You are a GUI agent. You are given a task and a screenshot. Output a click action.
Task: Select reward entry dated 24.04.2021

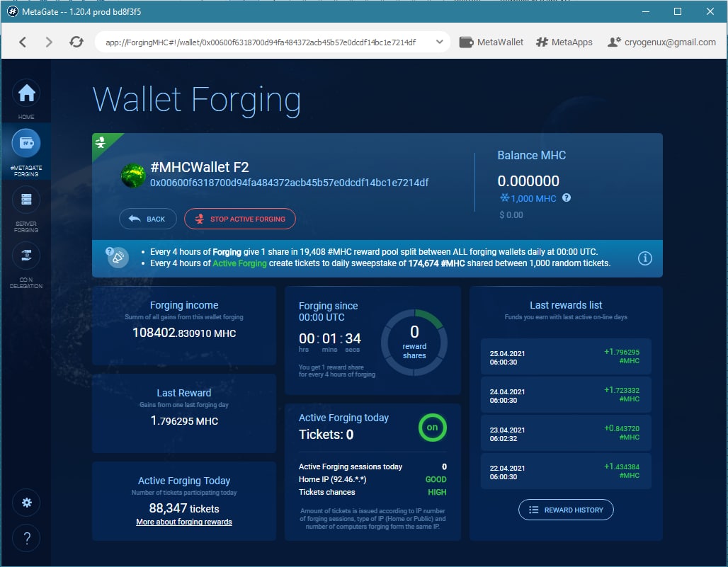(566, 395)
